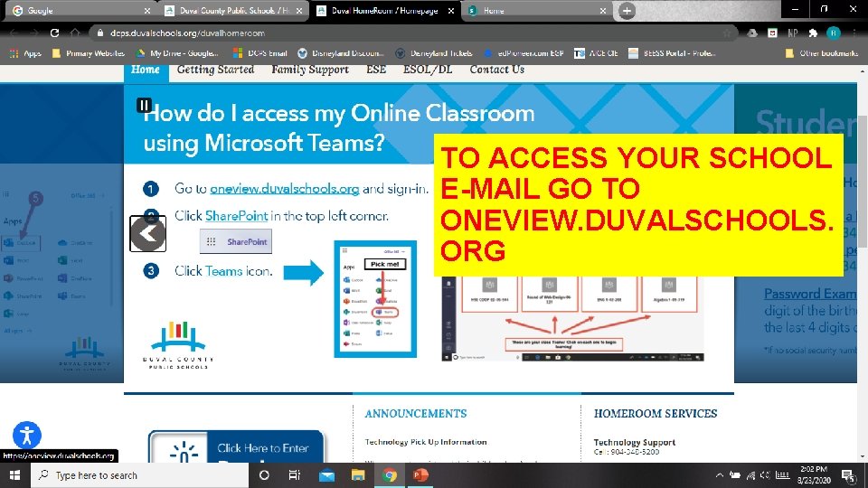Open Technology Pick Up Information announcement
The image size is (868, 488).
click(426, 442)
